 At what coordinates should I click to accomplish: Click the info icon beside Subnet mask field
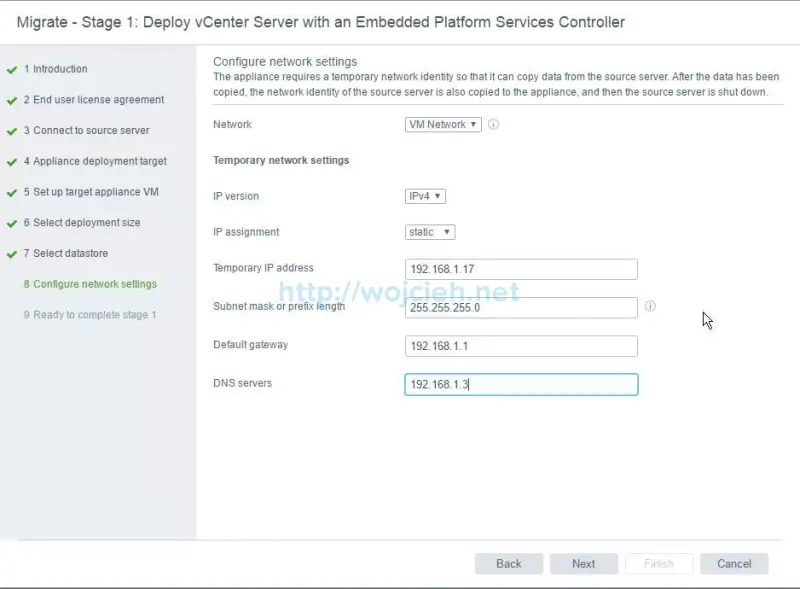651,308
